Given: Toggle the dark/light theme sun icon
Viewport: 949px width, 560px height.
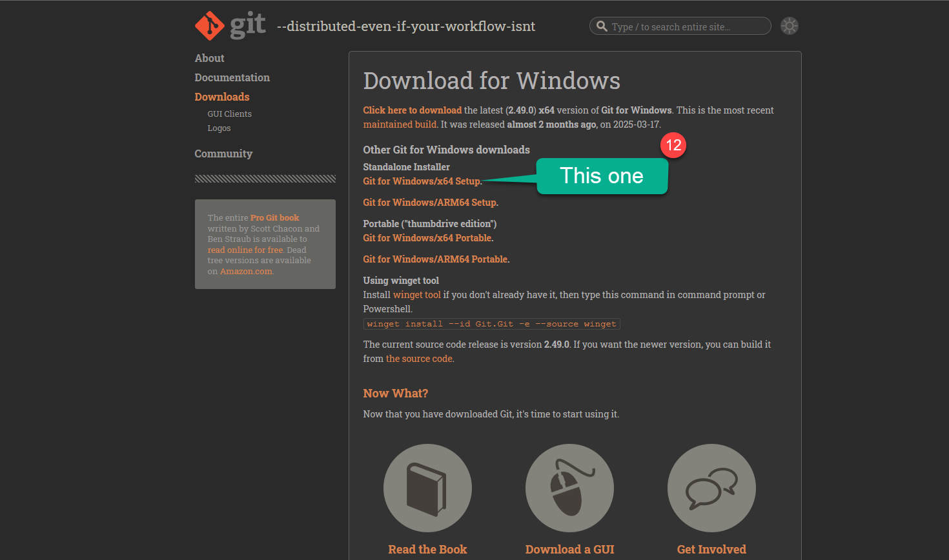Looking at the screenshot, I should (789, 26).
